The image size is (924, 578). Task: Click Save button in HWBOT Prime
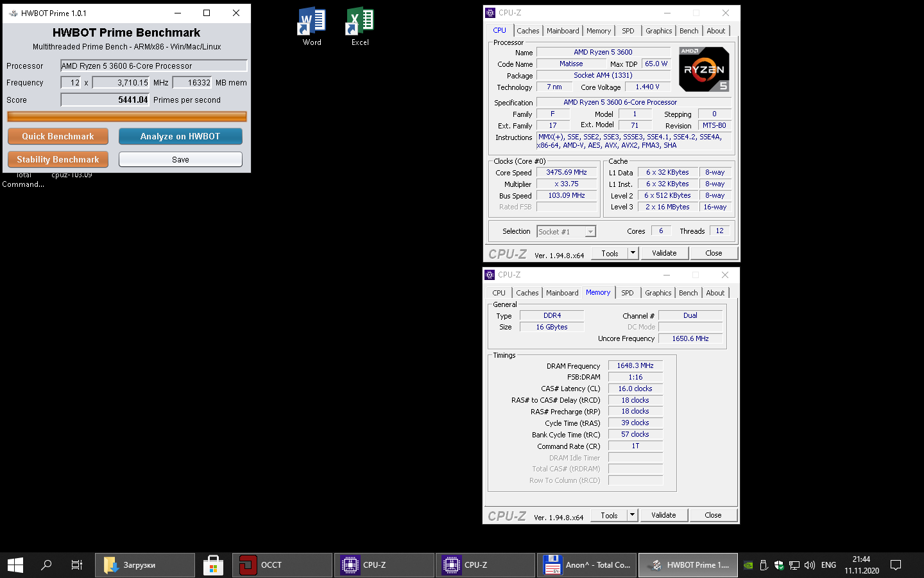click(180, 159)
